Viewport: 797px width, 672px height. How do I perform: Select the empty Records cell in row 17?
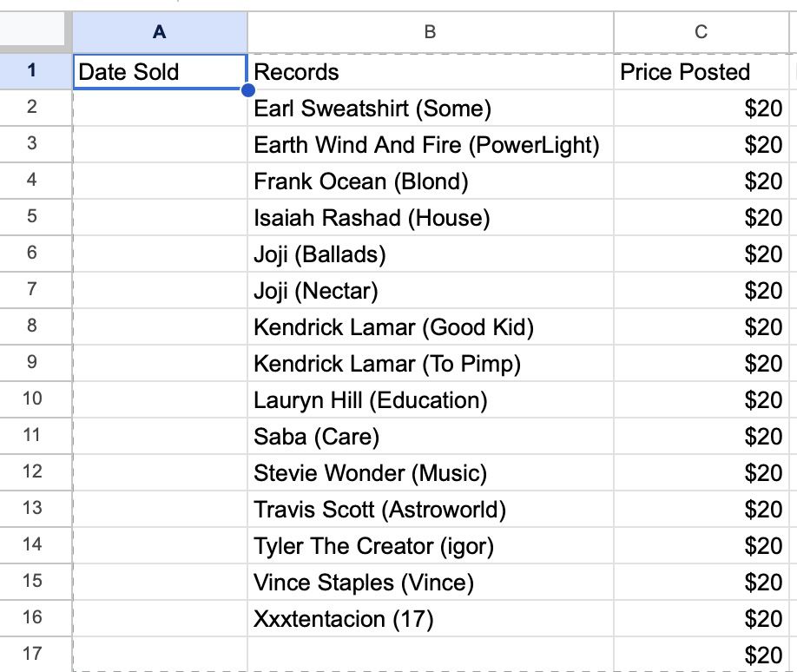(x=430, y=654)
